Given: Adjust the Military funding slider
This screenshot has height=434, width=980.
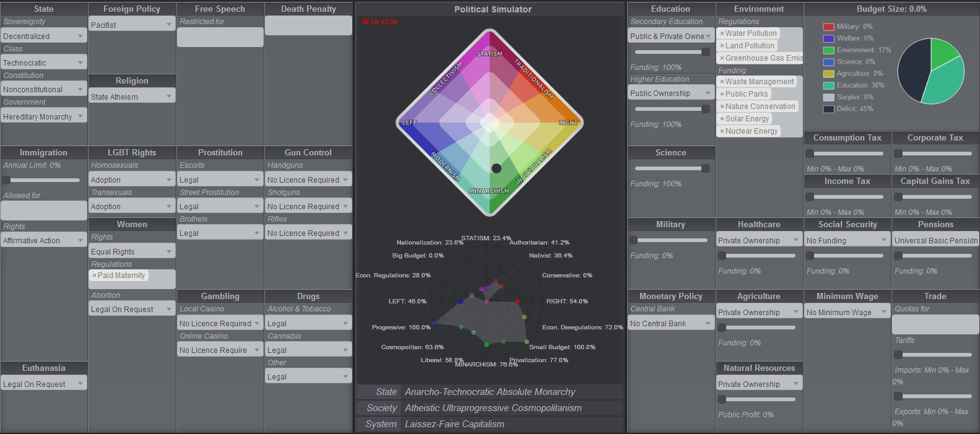Looking at the screenshot, I should point(669,240).
